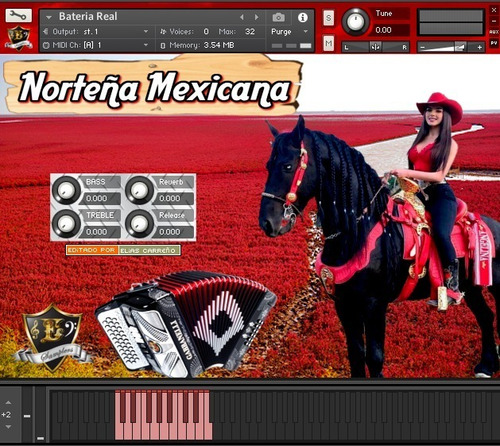This screenshot has height=446, width=500.
Task: Click the pan center marker icon
Action: pyautogui.click(x=375, y=47)
